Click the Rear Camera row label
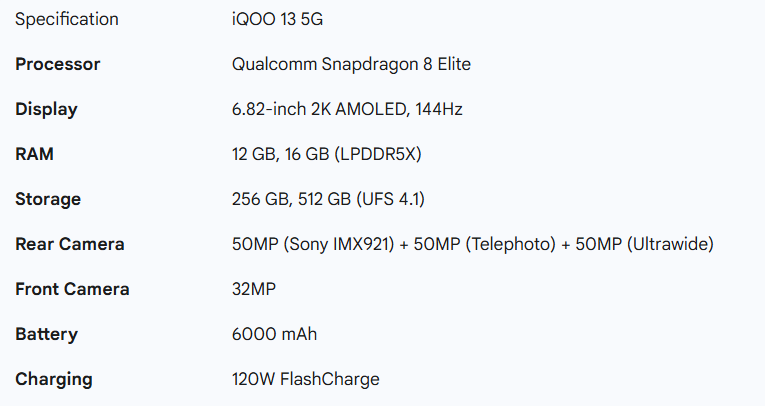Image resolution: width=765 pixels, height=406 pixels. 70,244
